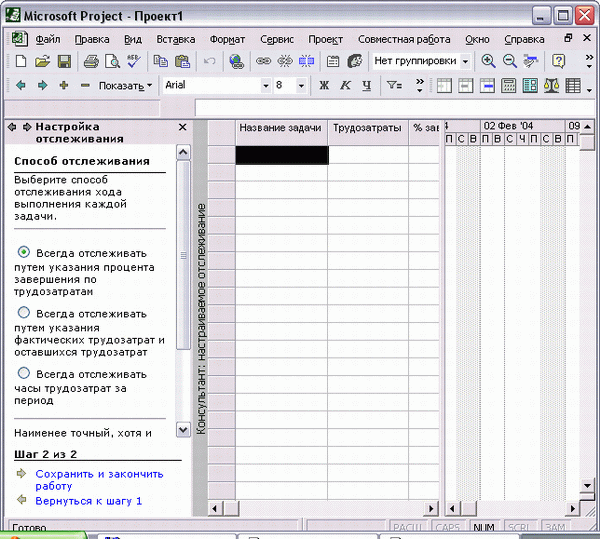The height and width of the screenshot is (539, 600).
Task: Create a new project file
Action: tap(21, 61)
